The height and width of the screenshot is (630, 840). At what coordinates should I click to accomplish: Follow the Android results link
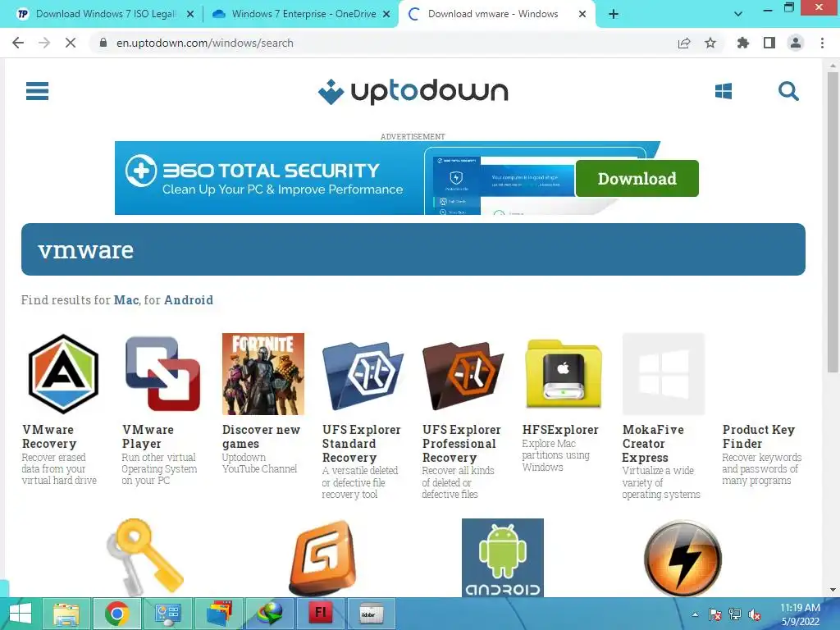click(x=189, y=300)
